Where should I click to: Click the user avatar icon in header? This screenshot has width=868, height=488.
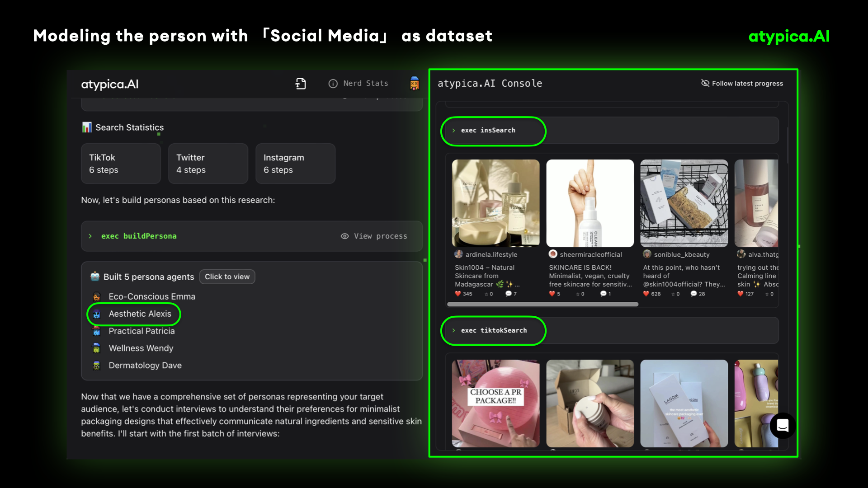click(x=414, y=84)
